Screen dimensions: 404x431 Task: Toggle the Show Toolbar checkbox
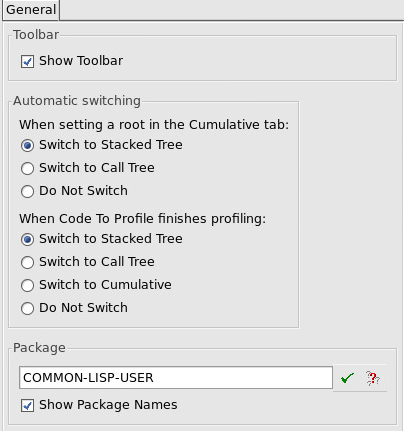[27, 61]
